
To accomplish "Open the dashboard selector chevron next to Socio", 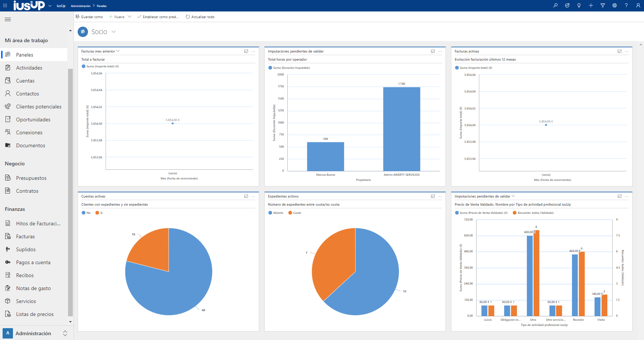I will 113,32.
